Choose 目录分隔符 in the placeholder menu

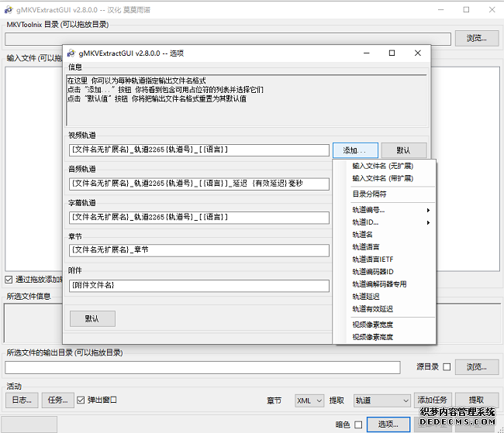tap(370, 194)
